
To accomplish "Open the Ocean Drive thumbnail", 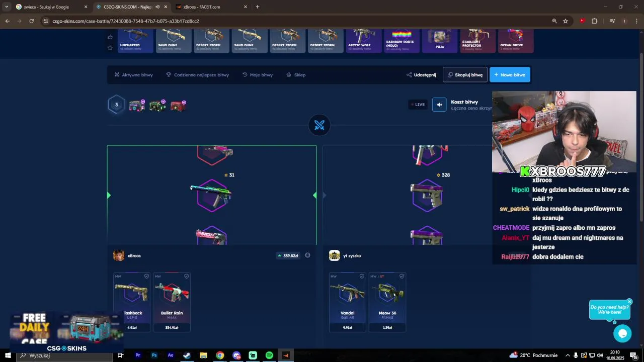I will tap(516, 41).
